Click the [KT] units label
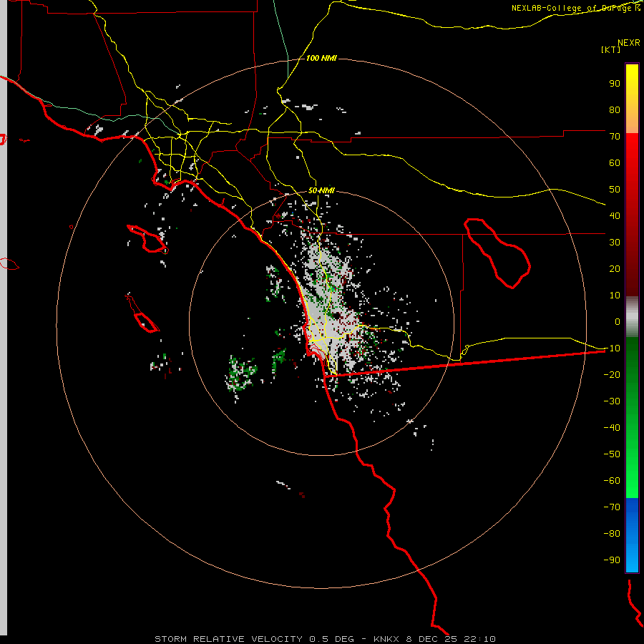Image resolution: width=644 pixels, height=644 pixels. coord(611,49)
